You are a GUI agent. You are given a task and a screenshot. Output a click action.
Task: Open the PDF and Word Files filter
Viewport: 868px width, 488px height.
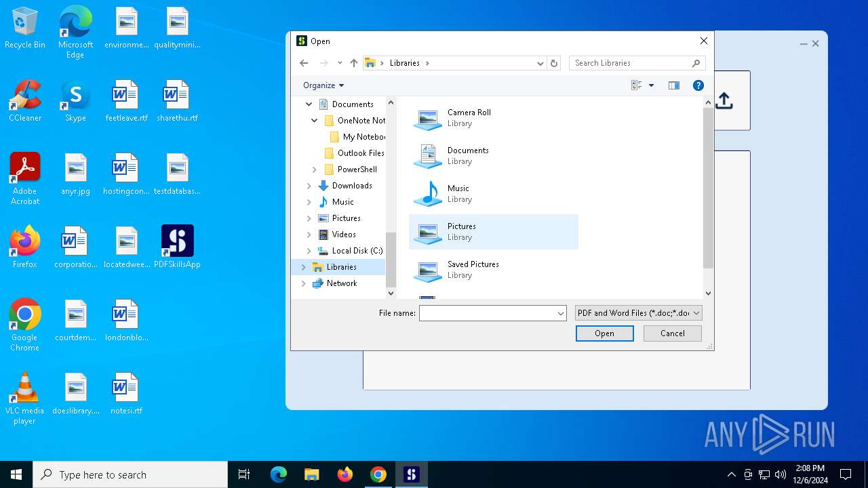point(638,313)
